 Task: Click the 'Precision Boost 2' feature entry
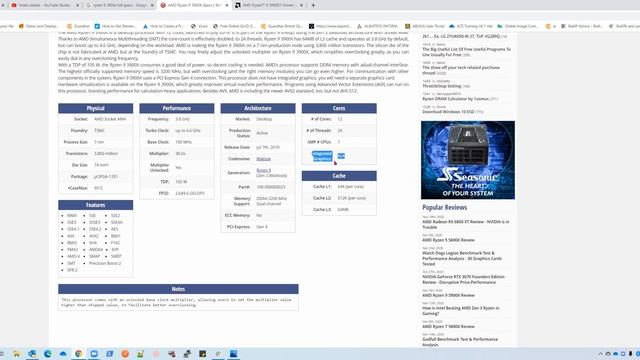pos(105,263)
